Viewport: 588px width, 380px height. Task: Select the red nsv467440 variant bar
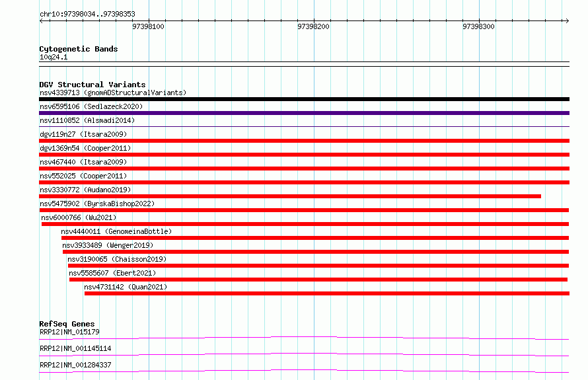(x=304, y=169)
